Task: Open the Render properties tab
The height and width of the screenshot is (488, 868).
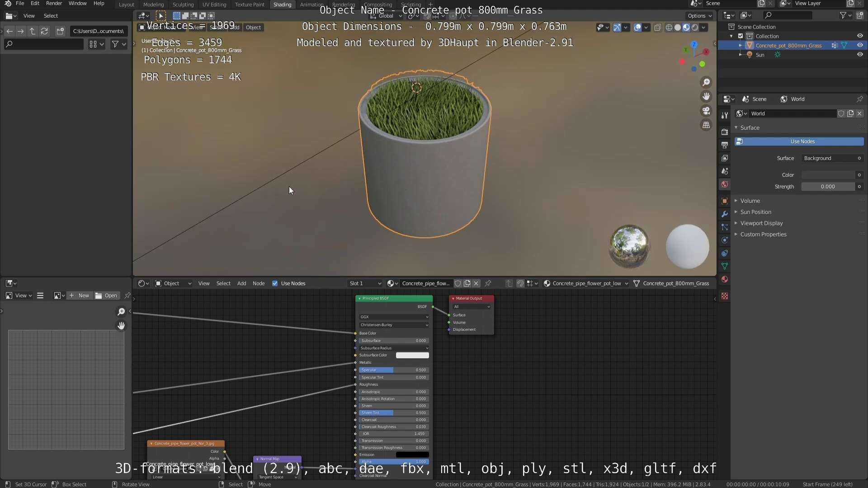Action: click(x=725, y=132)
